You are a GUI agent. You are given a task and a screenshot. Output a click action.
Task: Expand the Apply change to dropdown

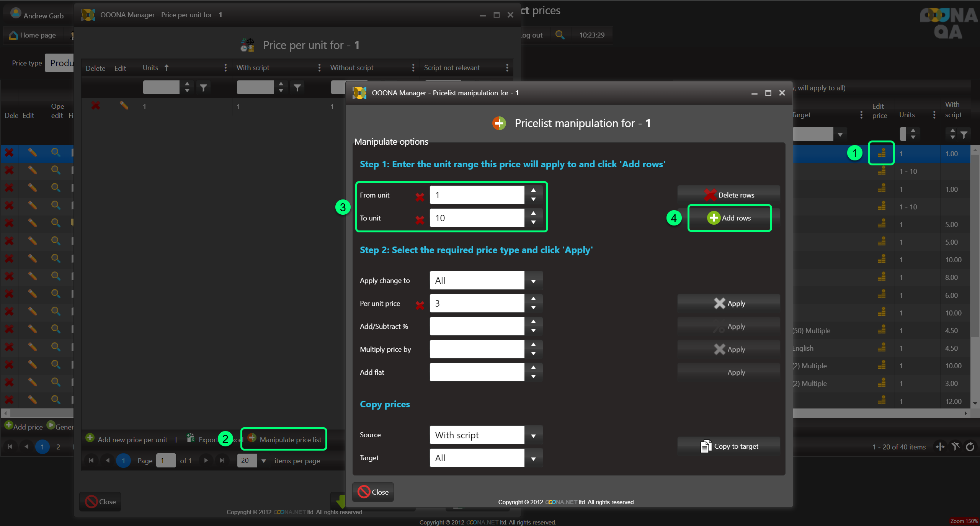(533, 281)
